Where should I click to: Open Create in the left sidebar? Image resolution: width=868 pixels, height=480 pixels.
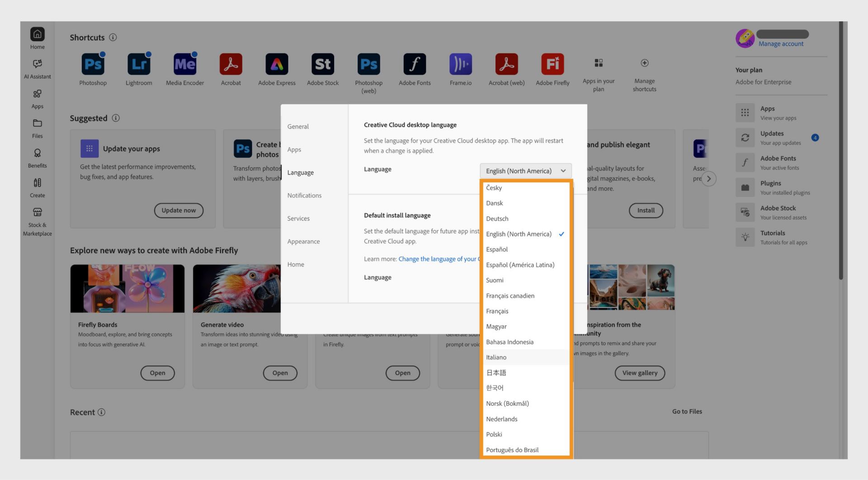tap(38, 188)
